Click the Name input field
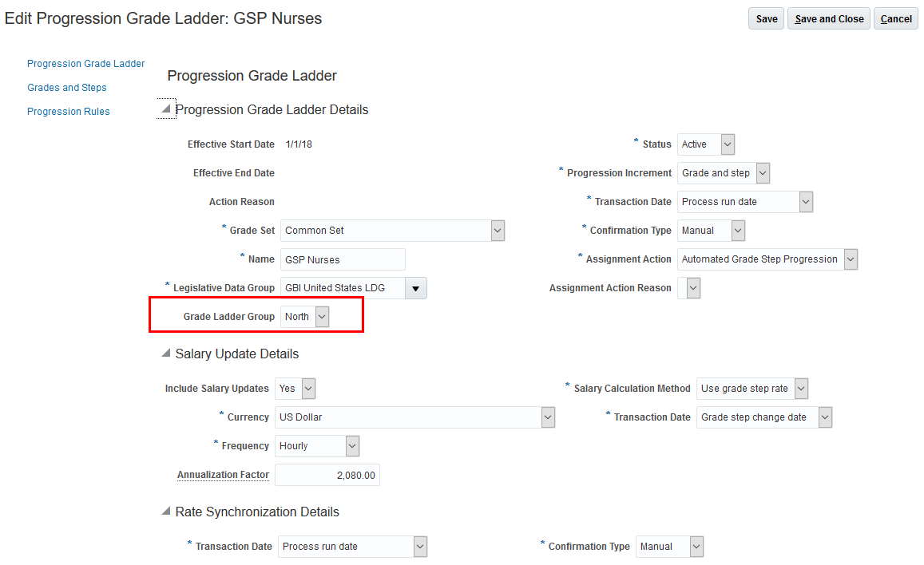The width and height of the screenshot is (924, 565). pyautogui.click(x=343, y=259)
